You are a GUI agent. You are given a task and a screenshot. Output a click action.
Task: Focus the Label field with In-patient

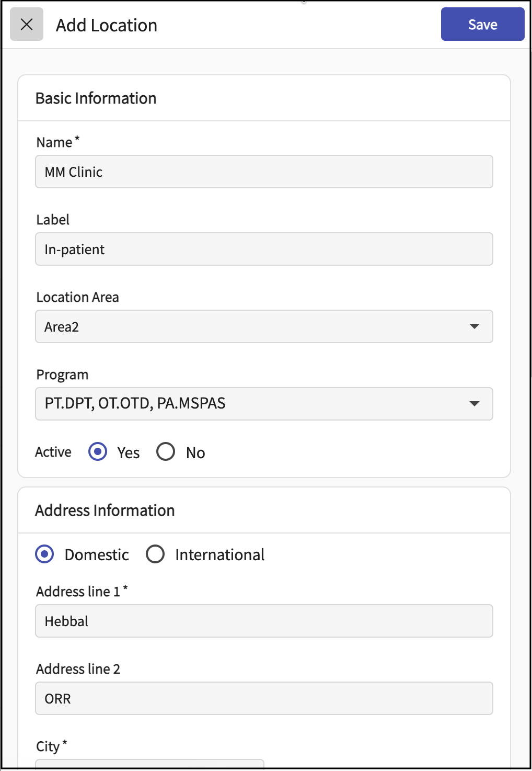264,249
